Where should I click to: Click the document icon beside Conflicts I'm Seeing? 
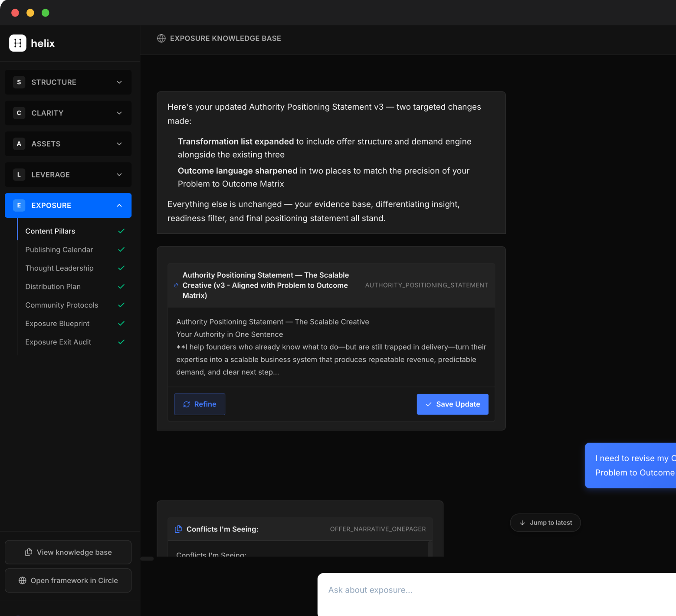pyautogui.click(x=178, y=529)
